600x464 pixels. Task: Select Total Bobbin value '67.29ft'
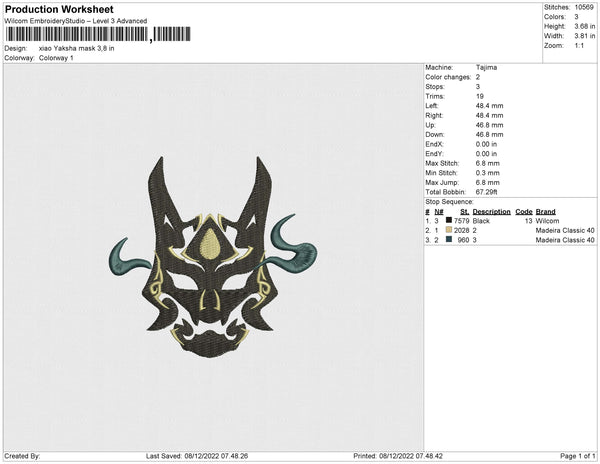(486, 192)
